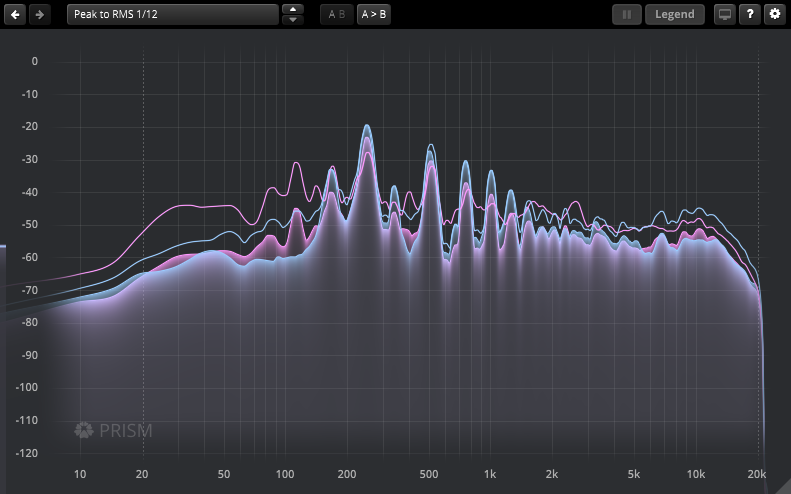This screenshot has height=494, width=791.
Task: Click the pink curve peak near 100 Hz
Action: point(296,164)
